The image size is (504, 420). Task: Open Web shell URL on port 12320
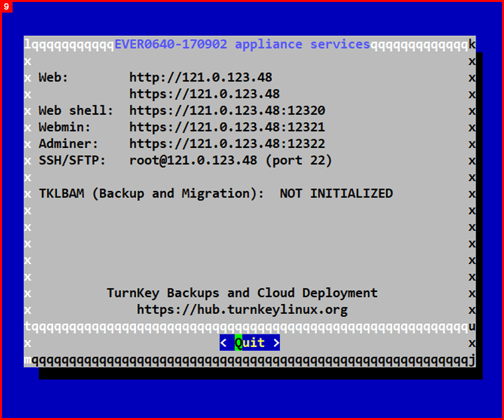(x=227, y=111)
